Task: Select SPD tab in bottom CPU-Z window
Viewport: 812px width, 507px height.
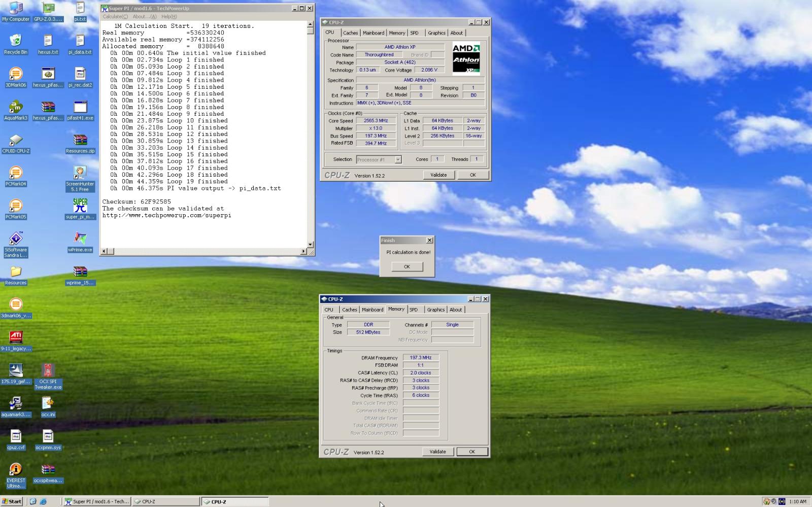Action: [414, 310]
